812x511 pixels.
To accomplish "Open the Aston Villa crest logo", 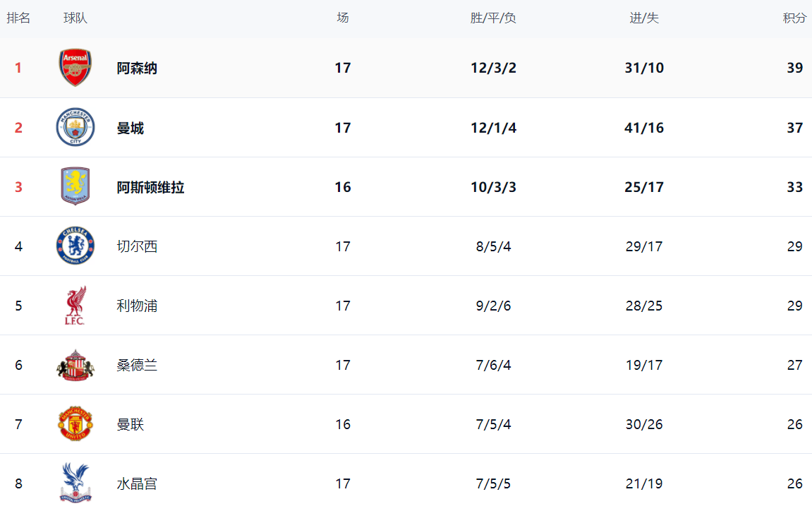I will click(75, 187).
